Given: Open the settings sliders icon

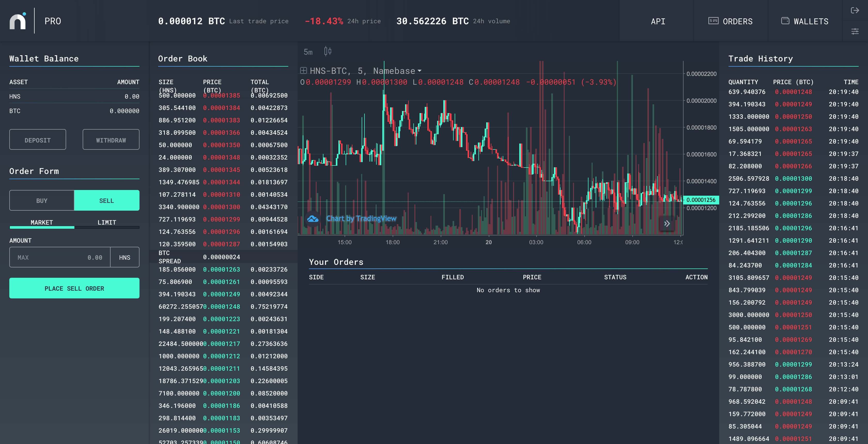Looking at the screenshot, I should point(855,31).
